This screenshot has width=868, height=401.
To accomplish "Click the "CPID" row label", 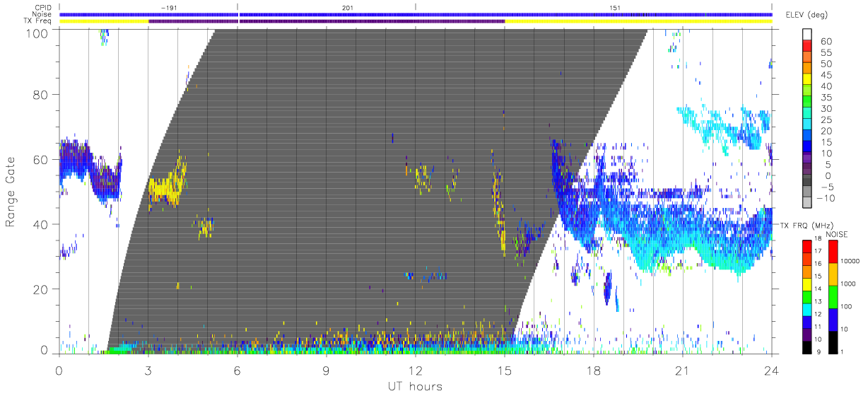I will 45,8.
